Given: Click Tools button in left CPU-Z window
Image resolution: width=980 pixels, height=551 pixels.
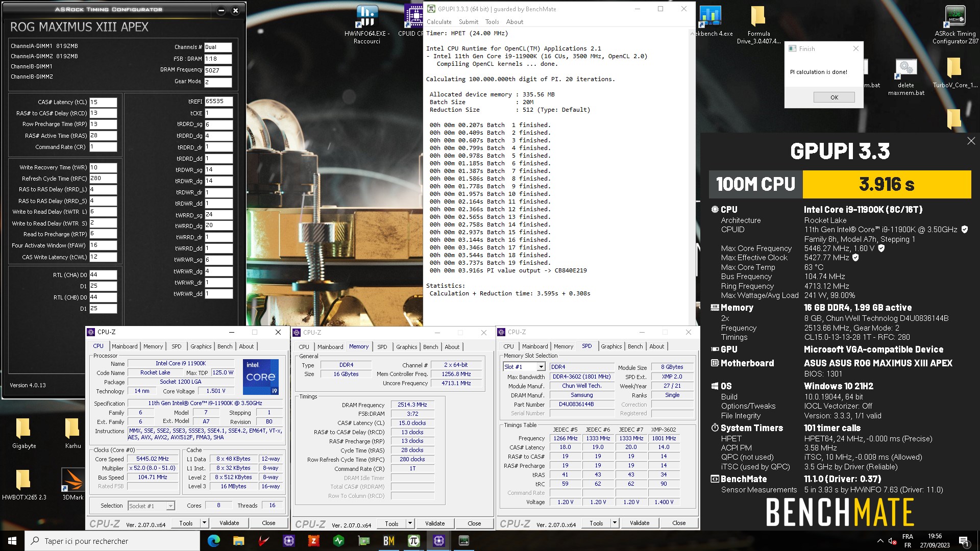Looking at the screenshot, I should coord(186,523).
